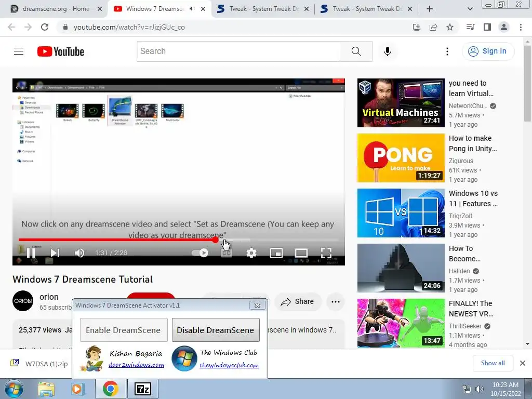Open the Halldén 'How To Become' video title

[x=464, y=254]
